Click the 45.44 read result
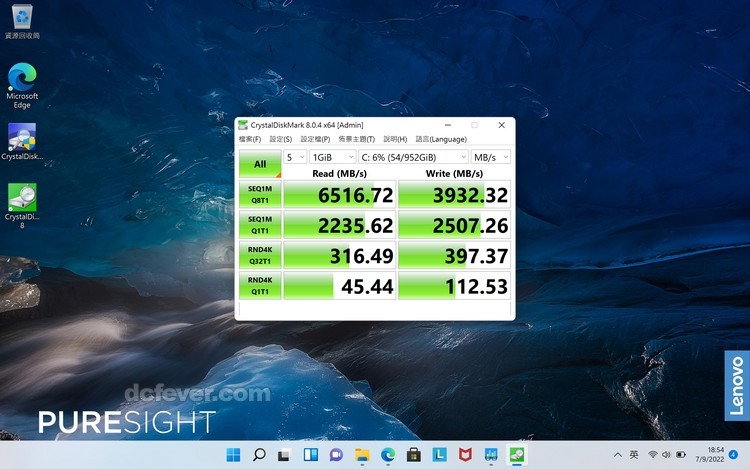Viewport: 750px width, 469px height. (x=340, y=285)
